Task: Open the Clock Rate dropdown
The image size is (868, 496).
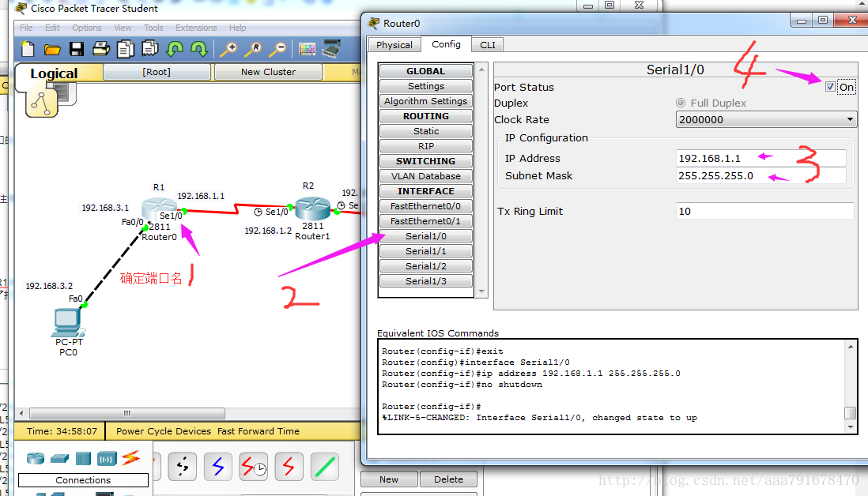Action: 766,119
